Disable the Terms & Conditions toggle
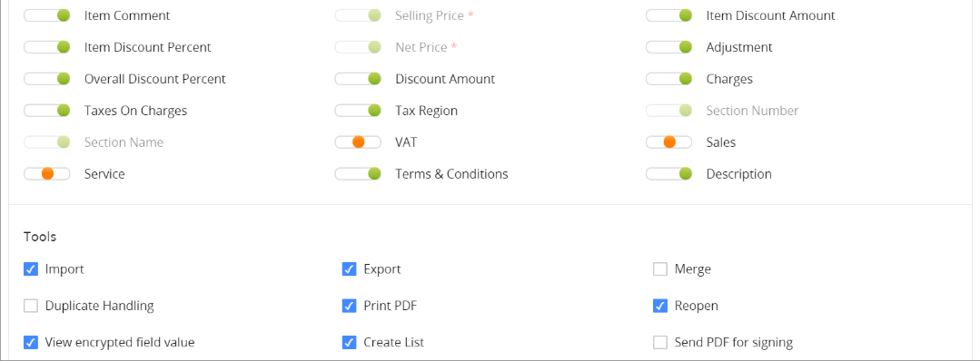 (358, 174)
